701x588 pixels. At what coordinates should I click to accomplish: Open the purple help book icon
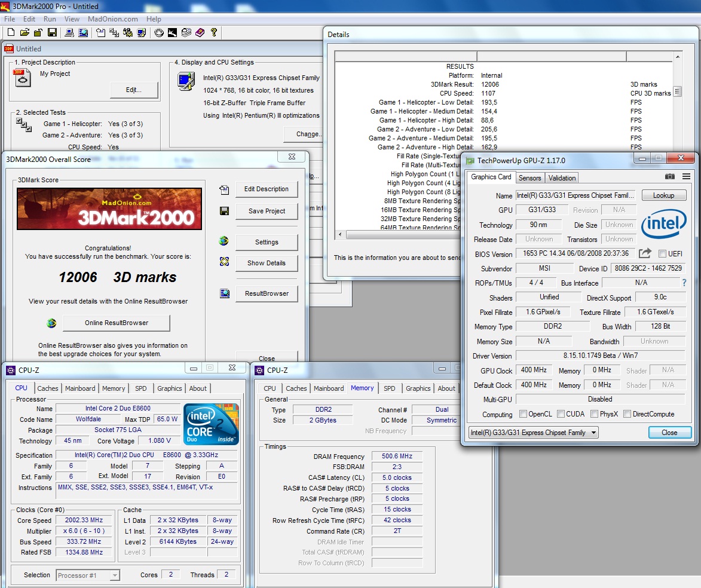coord(200,32)
